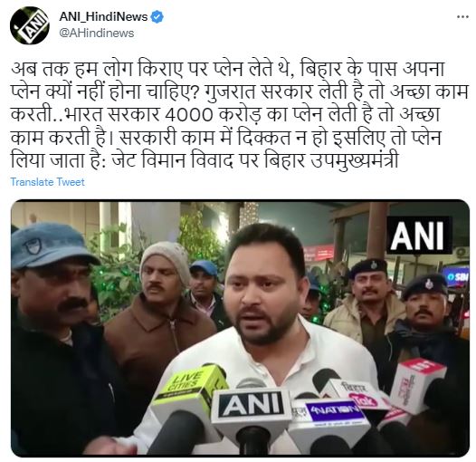Click the green-lit plants in the background
The image size is (476, 462).
[x=117, y=274]
